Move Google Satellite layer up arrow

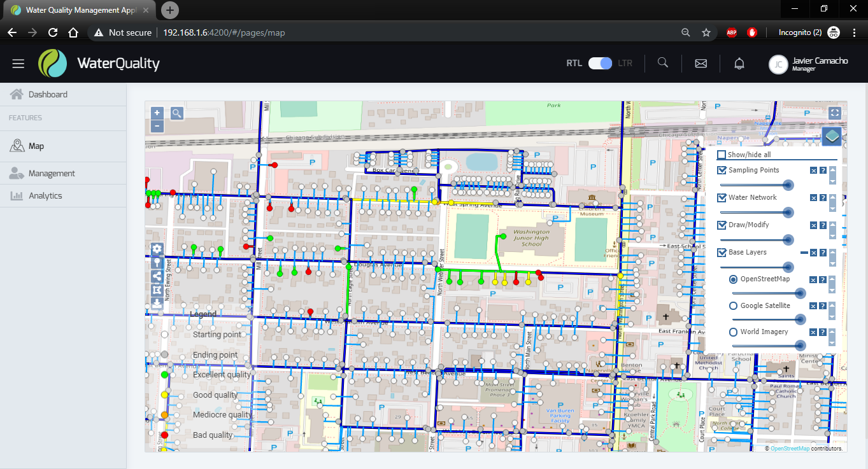pyautogui.click(x=832, y=305)
